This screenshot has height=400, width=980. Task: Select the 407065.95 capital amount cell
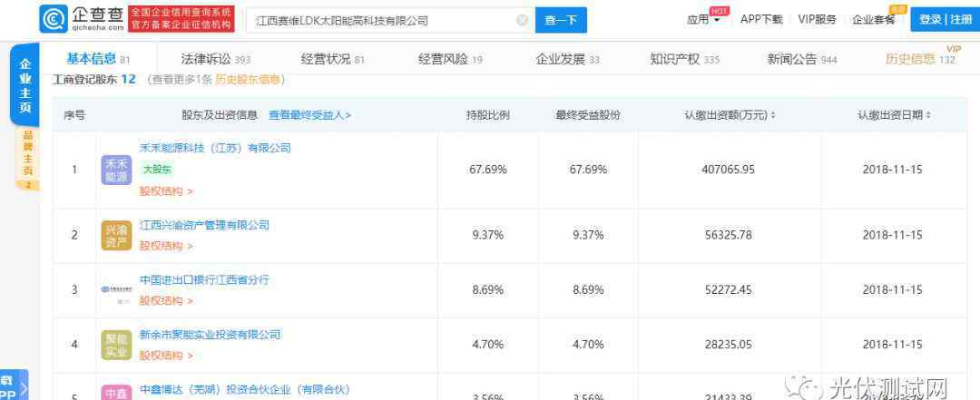tap(729, 170)
